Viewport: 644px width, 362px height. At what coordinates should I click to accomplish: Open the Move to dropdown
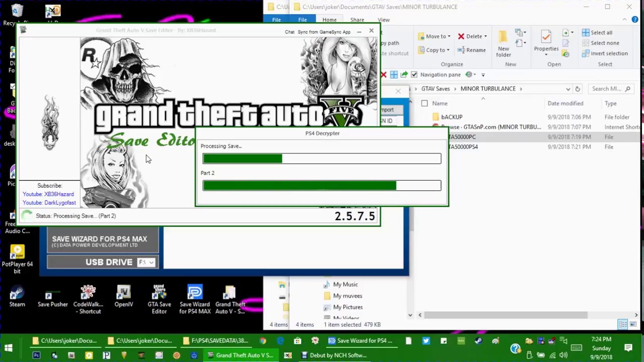pos(435,36)
